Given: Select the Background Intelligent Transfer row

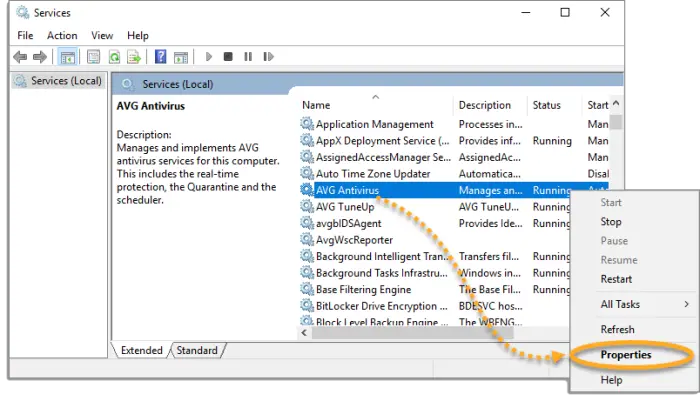Looking at the screenshot, I should click(x=435, y=256).
